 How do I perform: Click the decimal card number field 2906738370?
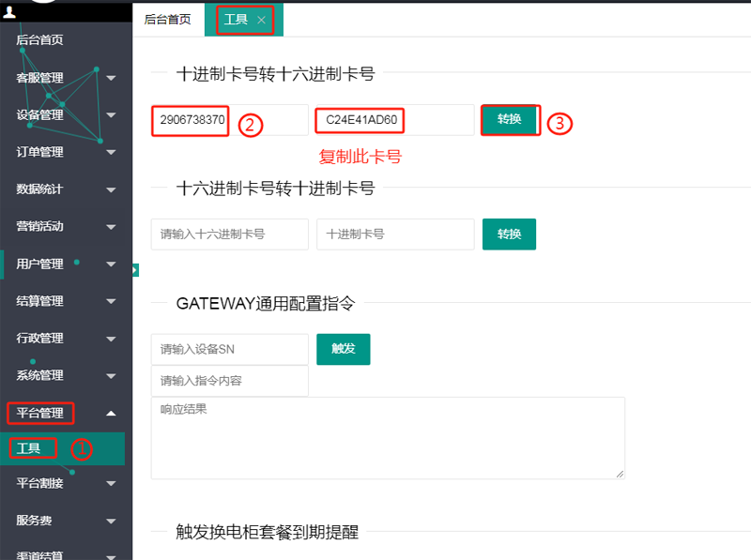230,120
